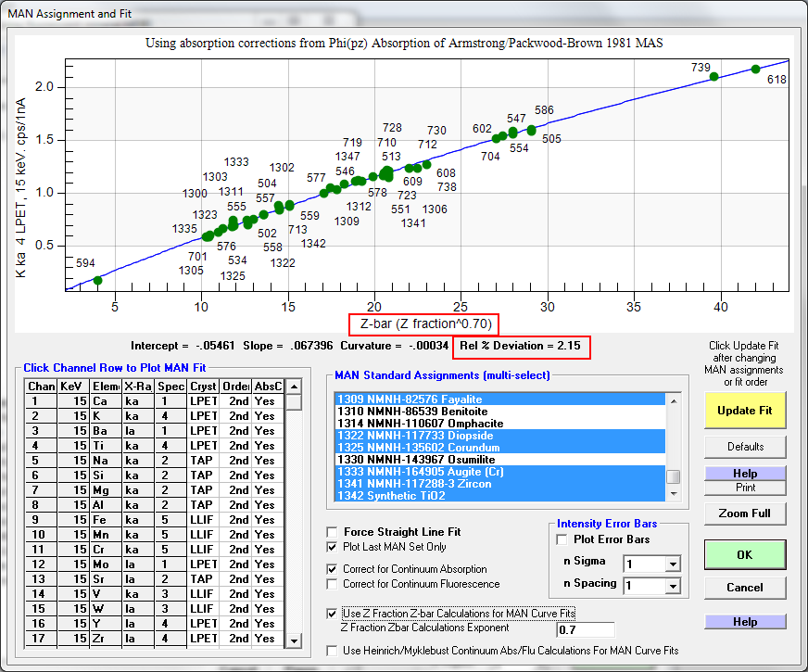Disable Correct for Continuum Absorption
The height and width of the screenshot is (672, 808).
point(333,569)
